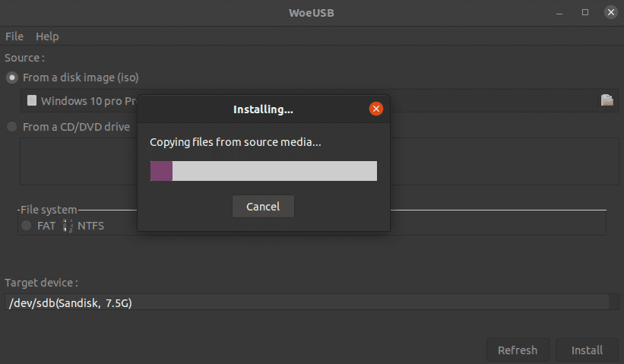Close the WoeUSB main window
Image resolution: width=624 pixels, height=364 pixels.
coord(610,12)
